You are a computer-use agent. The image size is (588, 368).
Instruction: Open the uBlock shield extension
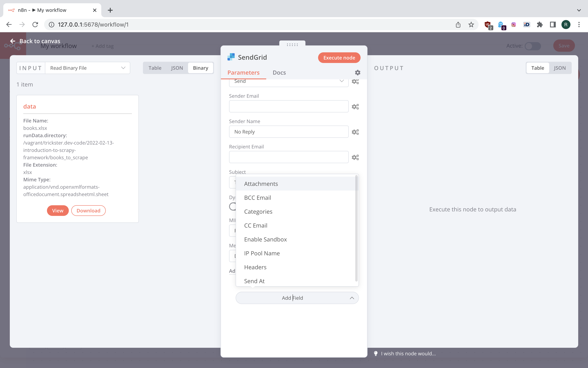click(x=488, y=25)
